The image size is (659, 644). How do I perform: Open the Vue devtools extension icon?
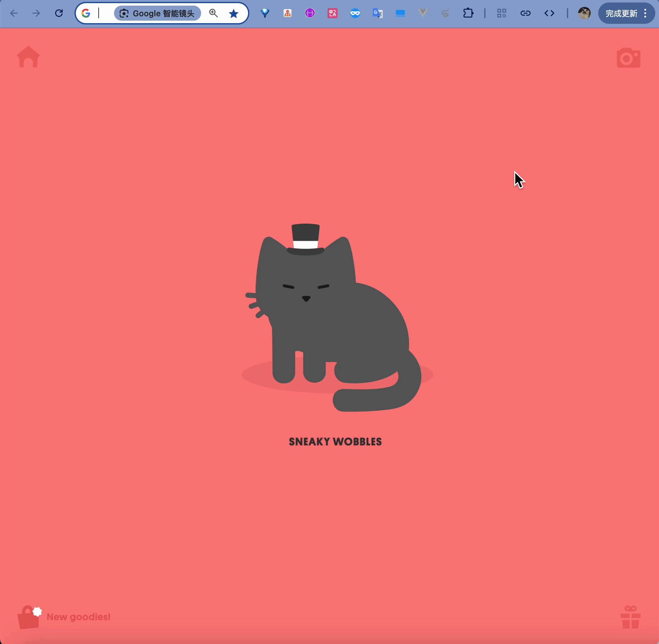click(x=423, y=13)
